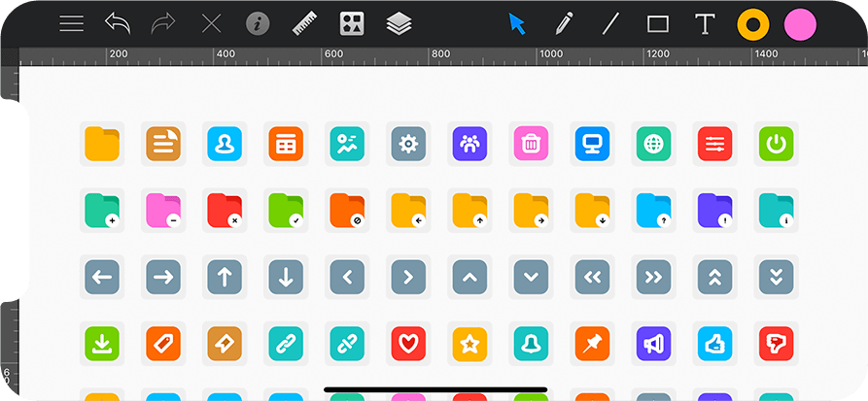Viewport: 868px width, 401px height.
Task: Select the teal folder with info badge
Action: click(776, 210)
